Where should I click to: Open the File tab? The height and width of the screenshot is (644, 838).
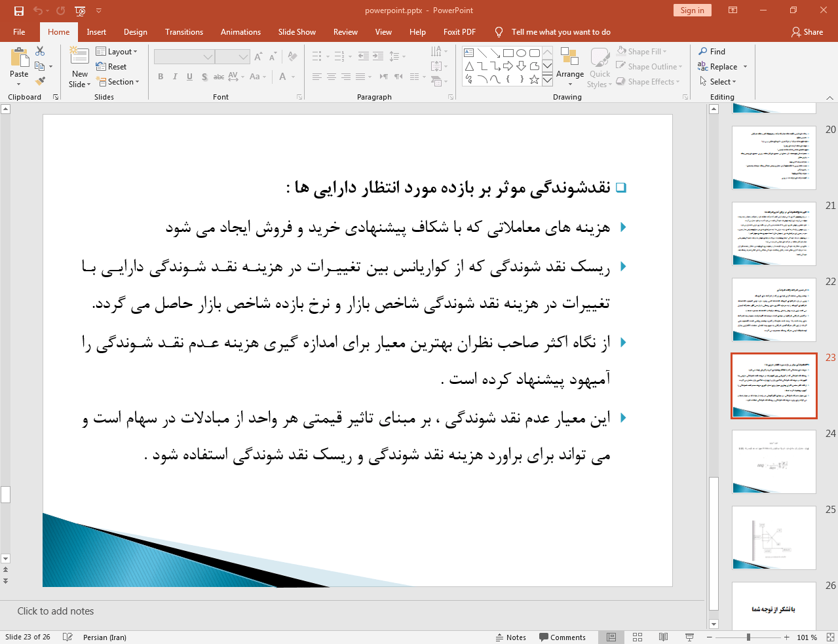[19, 31]
